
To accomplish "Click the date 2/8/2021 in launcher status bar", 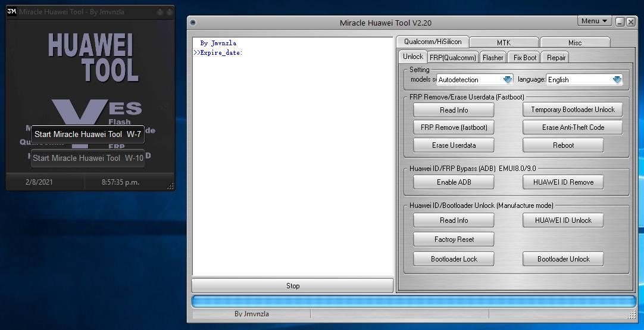I will [39, 182].
